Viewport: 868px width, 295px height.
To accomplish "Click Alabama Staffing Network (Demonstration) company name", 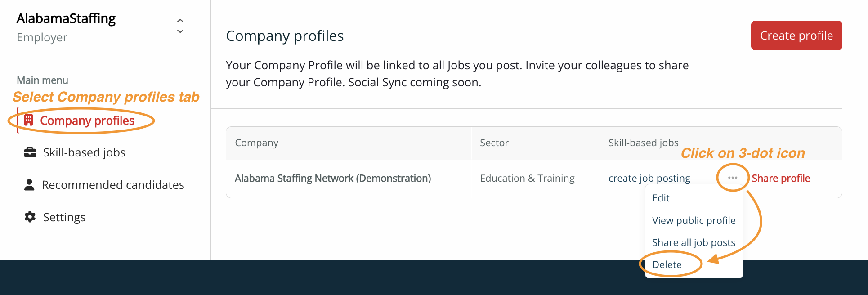I will [x=333, y=179].
